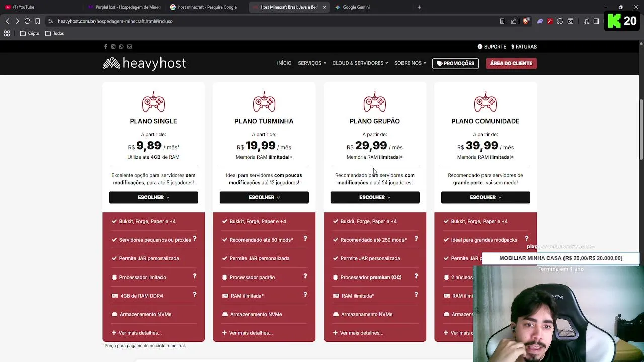Click the browser forward arrow
The image size is (644, 362).
[x=17, y=21]
